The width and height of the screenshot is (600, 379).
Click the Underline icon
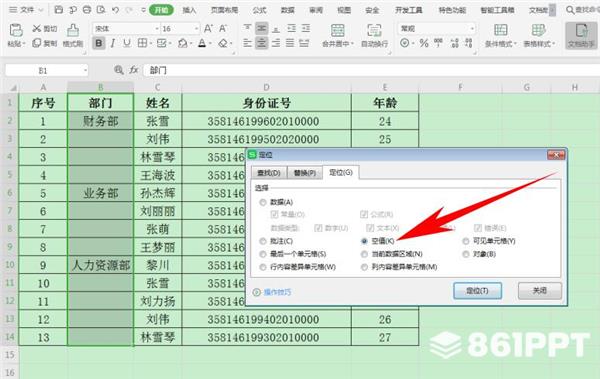(127, 43)
